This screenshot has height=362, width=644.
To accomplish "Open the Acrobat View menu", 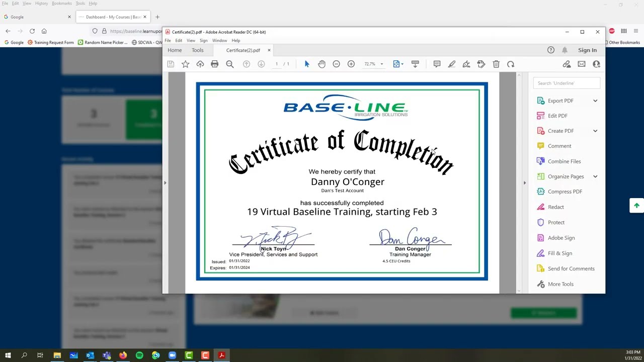I will click(191, 41).
